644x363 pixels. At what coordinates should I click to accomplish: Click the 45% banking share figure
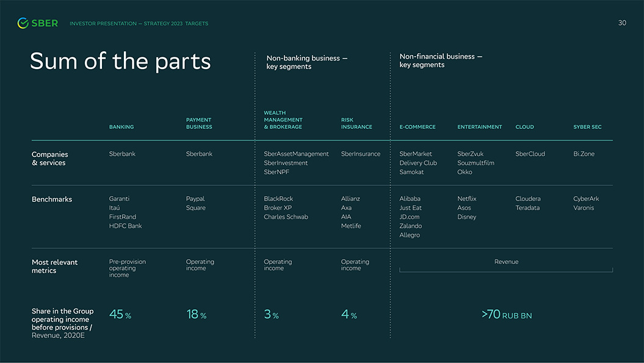120,315
